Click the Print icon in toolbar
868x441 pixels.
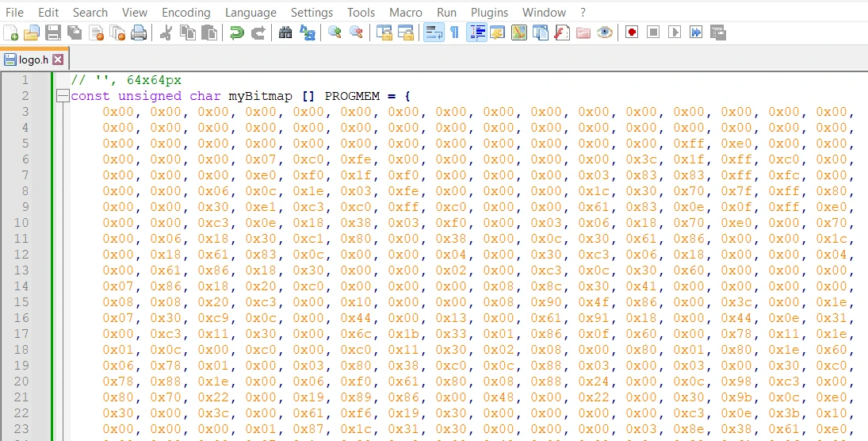[x=139, y=33]
